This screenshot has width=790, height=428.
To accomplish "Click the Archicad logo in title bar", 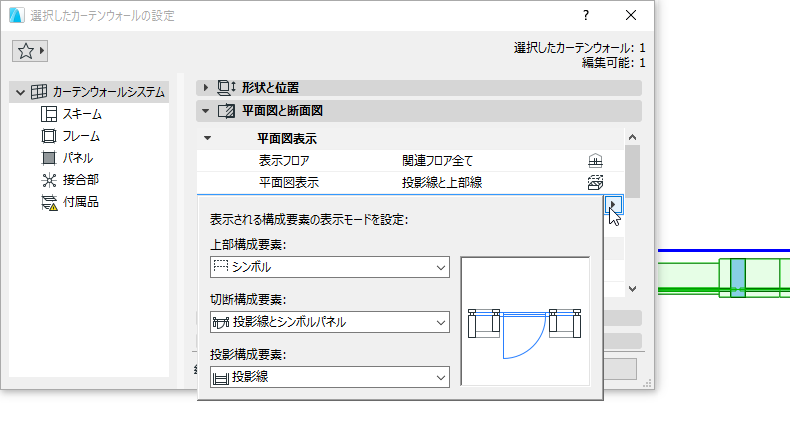I will pos(16,16).
